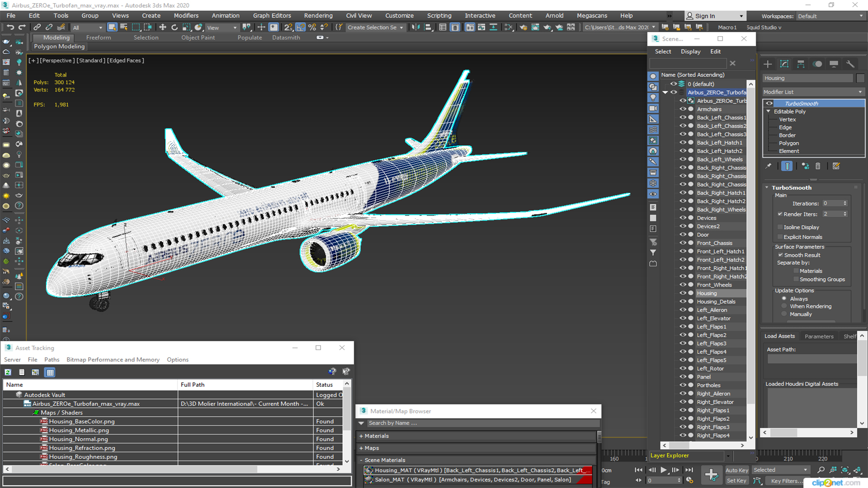Image resolution: width=868 pixels, height=488 pixels.
Task: Open the Display tab in command panel
Action: coord(834,64)
